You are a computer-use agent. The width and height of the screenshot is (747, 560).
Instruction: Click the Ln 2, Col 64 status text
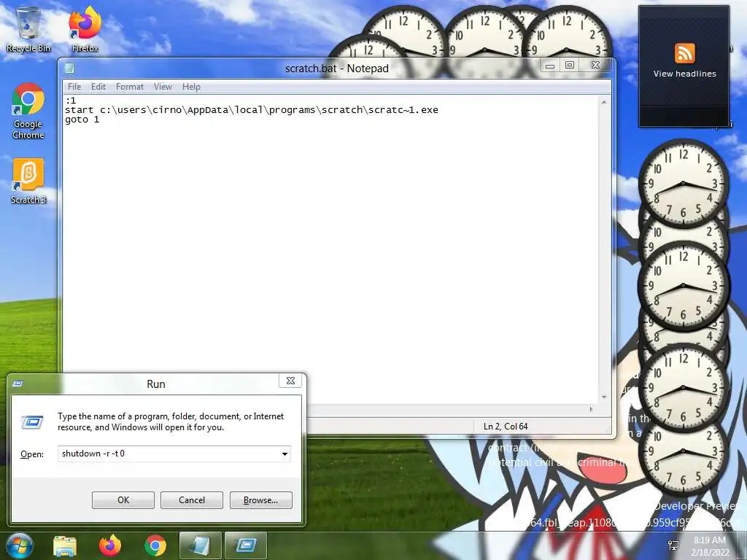click(x=506, y=426)
